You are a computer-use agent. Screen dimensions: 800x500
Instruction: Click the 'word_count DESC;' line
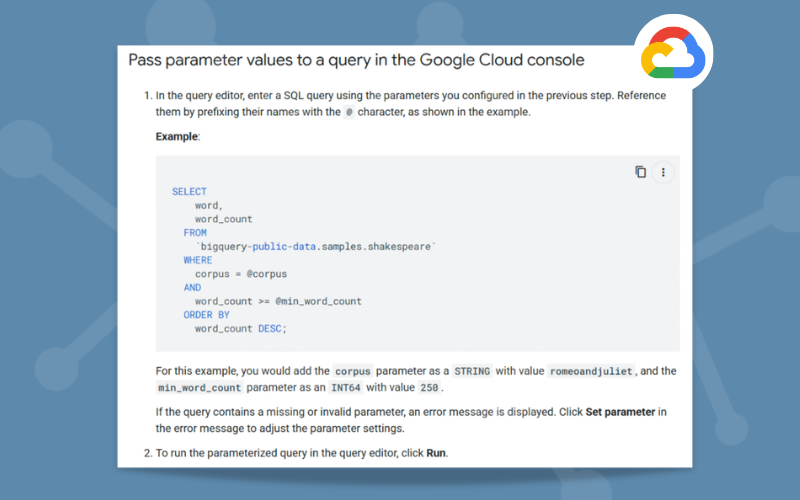click(x=241, y=329)
